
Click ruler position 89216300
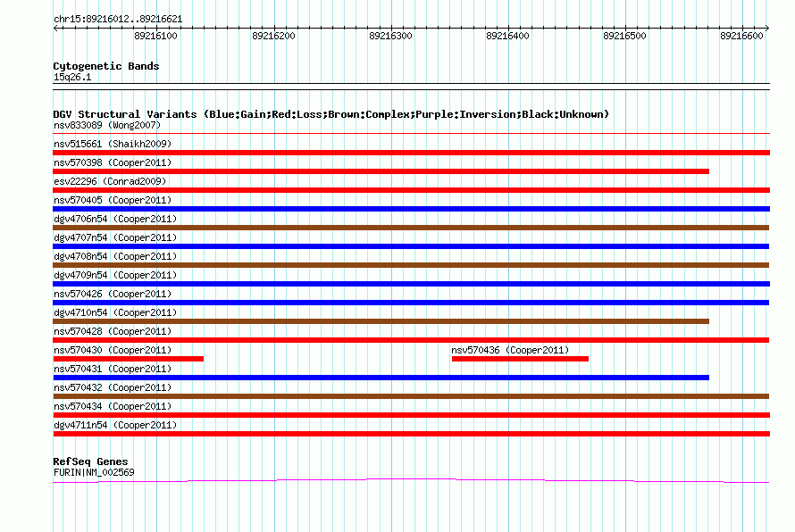[x=390, y=36]
